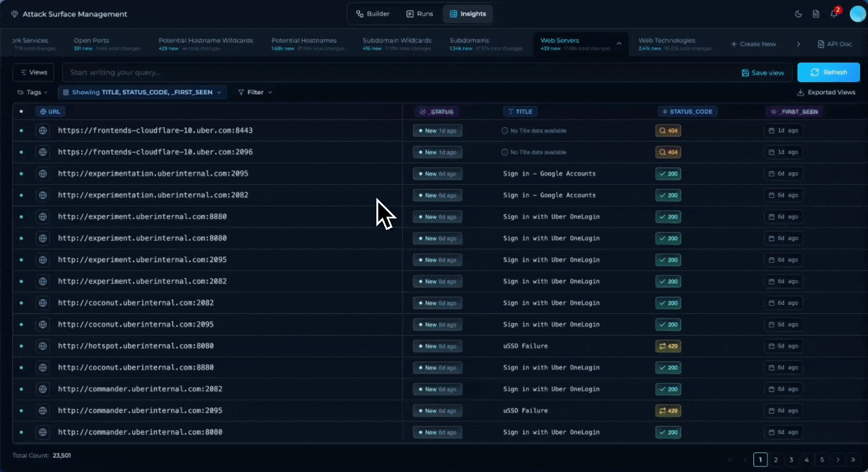The image size is (868, 472).
Task: Select row dot for coconut.uberinternal.com:2082
Action: (21, 303)
